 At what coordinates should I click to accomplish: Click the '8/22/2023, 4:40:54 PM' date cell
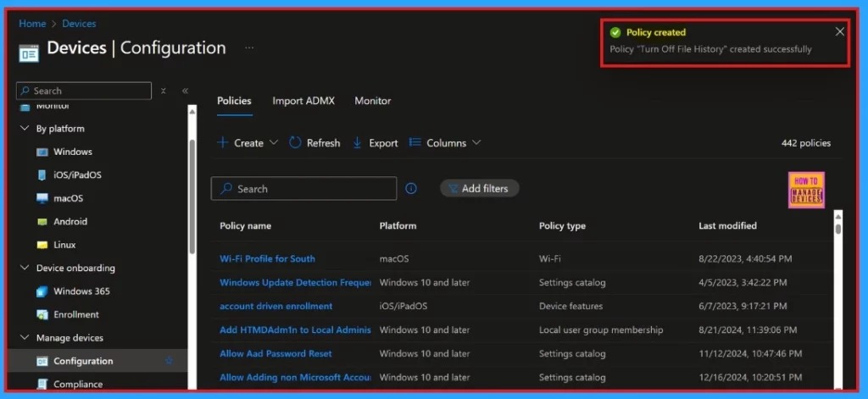(745, 258)
